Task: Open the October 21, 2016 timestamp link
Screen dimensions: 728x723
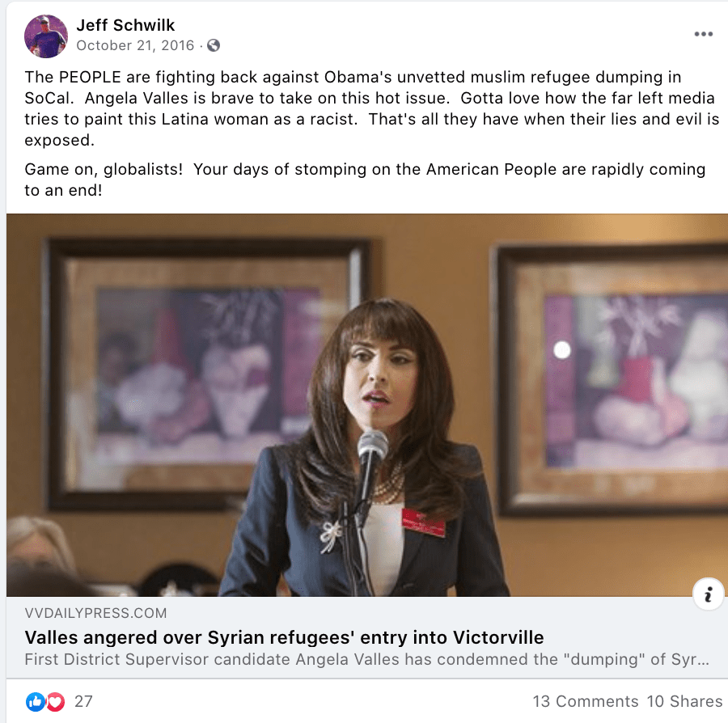Action: (135, 45)
